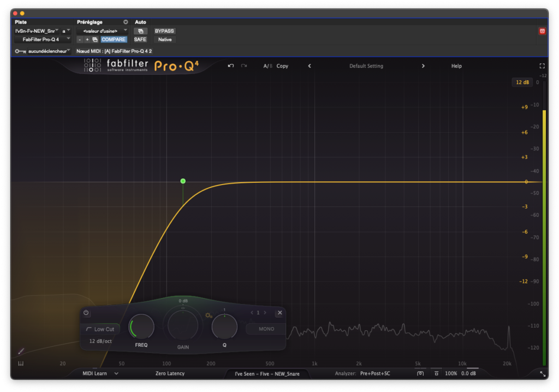This screenshot has width=559, height=392.
Task: Open the insert position 'a' selector
Action: pyautogui.click(x=66, y=31)
